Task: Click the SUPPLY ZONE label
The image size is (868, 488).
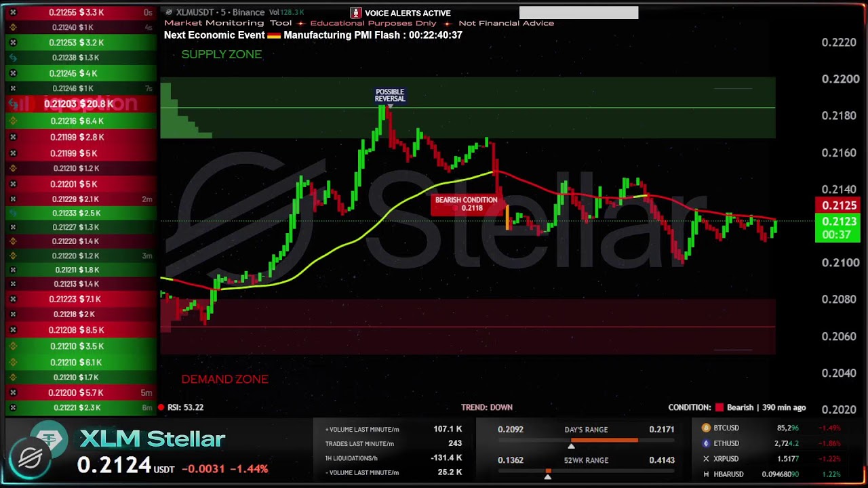Action: point(221,54)
